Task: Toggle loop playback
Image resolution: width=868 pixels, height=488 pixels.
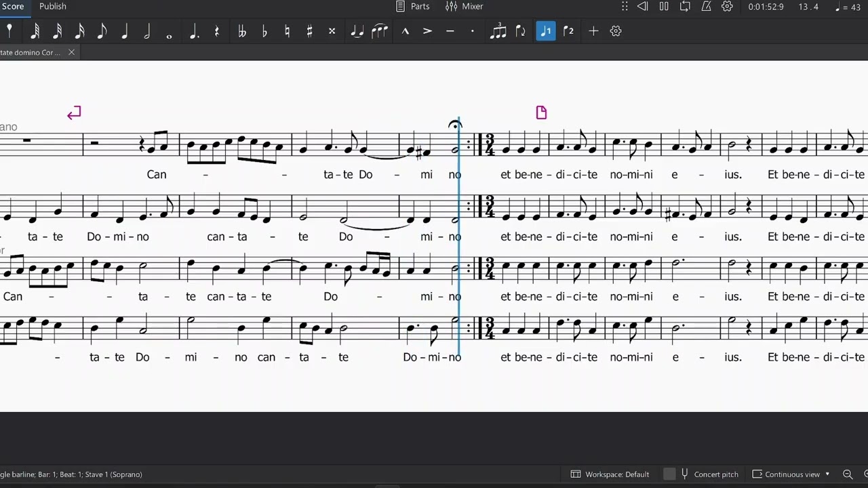Action: (685, 6)
